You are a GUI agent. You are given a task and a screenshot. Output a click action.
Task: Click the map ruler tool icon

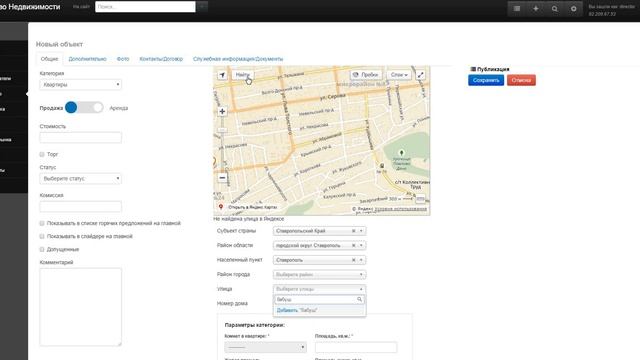coord(420,199)
